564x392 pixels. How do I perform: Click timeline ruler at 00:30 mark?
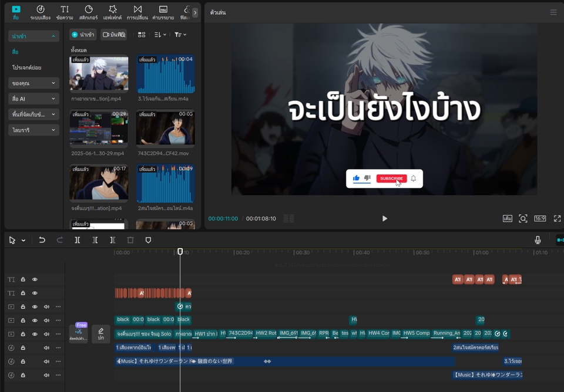point(301,252)
